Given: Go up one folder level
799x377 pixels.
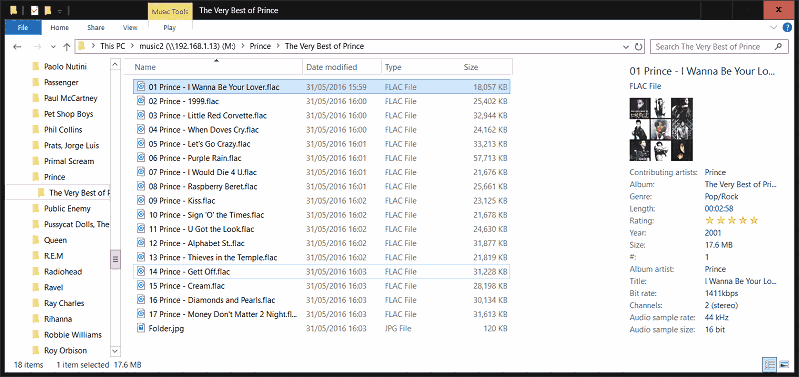Looking at the screenshot, I should (x=66, y=46).
